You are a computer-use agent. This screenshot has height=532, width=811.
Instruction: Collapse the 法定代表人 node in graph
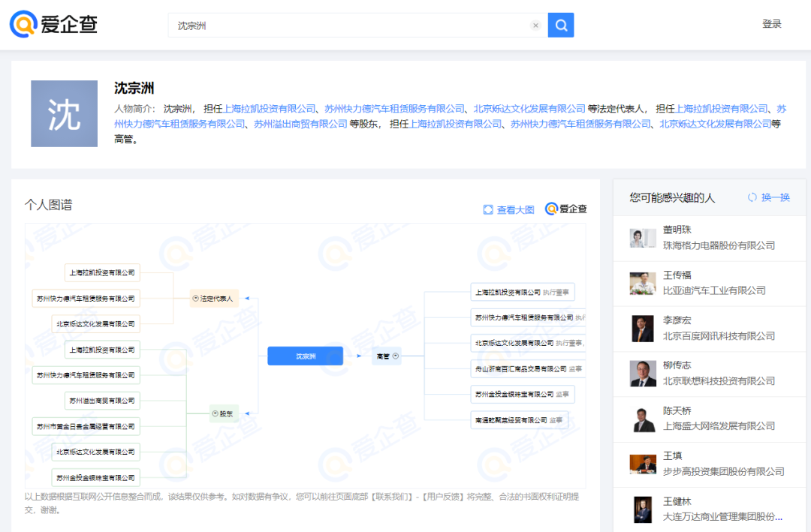click(x=195, y=299)
